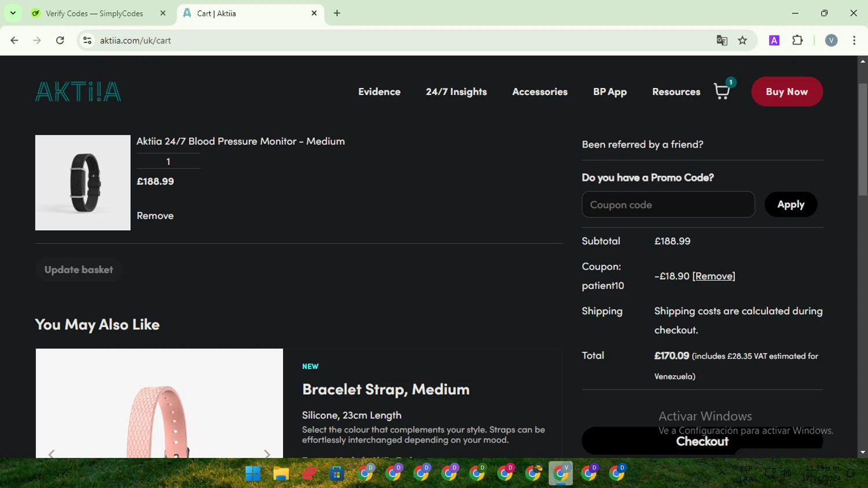This screenshot has width=868, height=488.
Task: Click Been referred by a friend?
Action: tap(642, 144)
